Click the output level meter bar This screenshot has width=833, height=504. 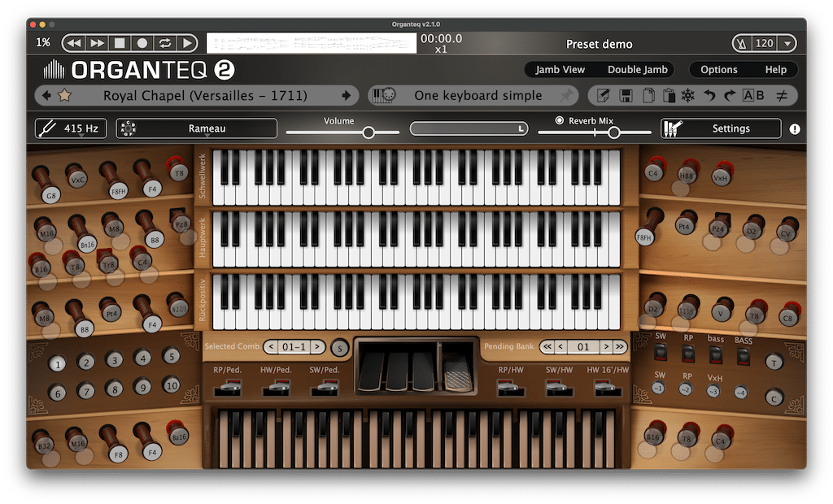tap(469, 128)
